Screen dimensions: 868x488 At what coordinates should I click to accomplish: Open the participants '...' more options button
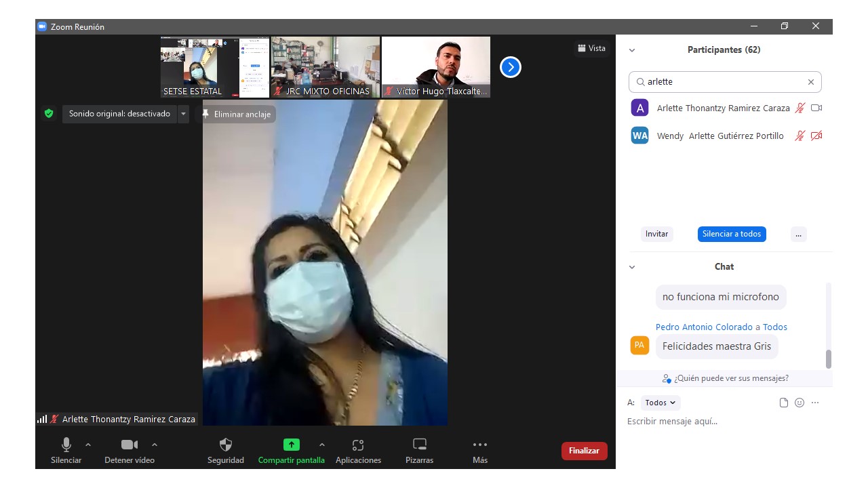[798, 234]
